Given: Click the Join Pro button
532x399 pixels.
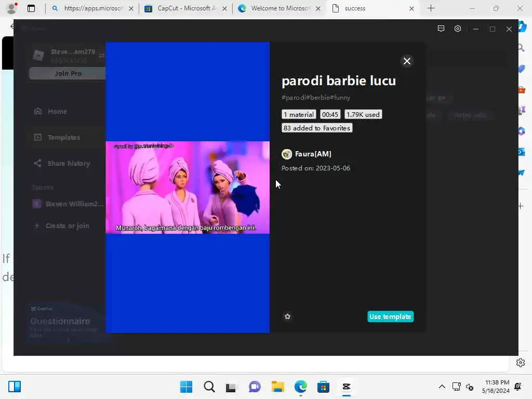Looking at the screenshot, I should point(68,73).
